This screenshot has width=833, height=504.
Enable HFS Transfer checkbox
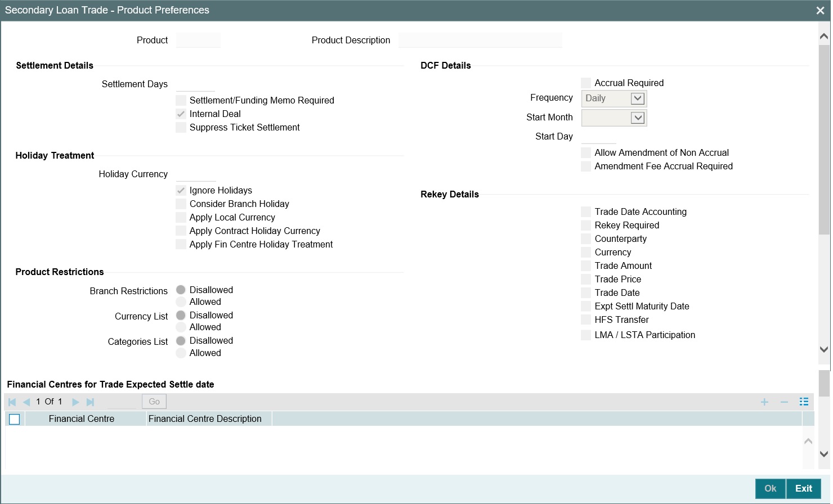(x=586, y=320)
